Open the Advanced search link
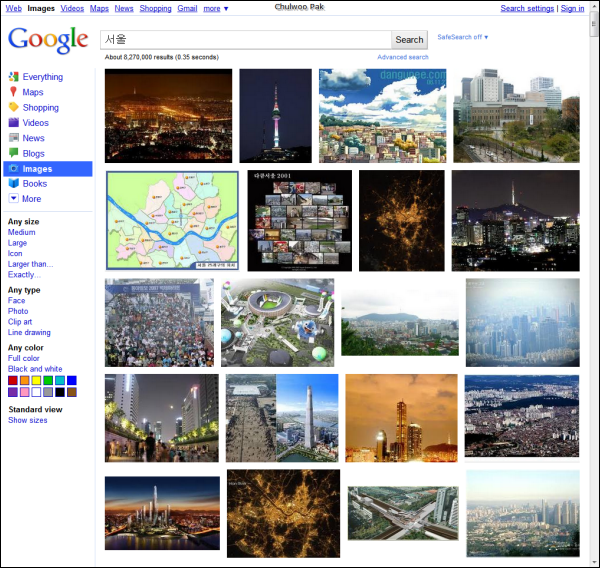This screenshot has height=568, width=600. [x=403, y=57]
